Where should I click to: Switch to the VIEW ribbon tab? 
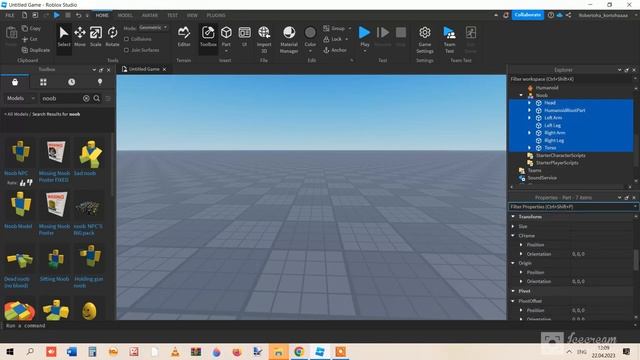[x=192, y=15]
